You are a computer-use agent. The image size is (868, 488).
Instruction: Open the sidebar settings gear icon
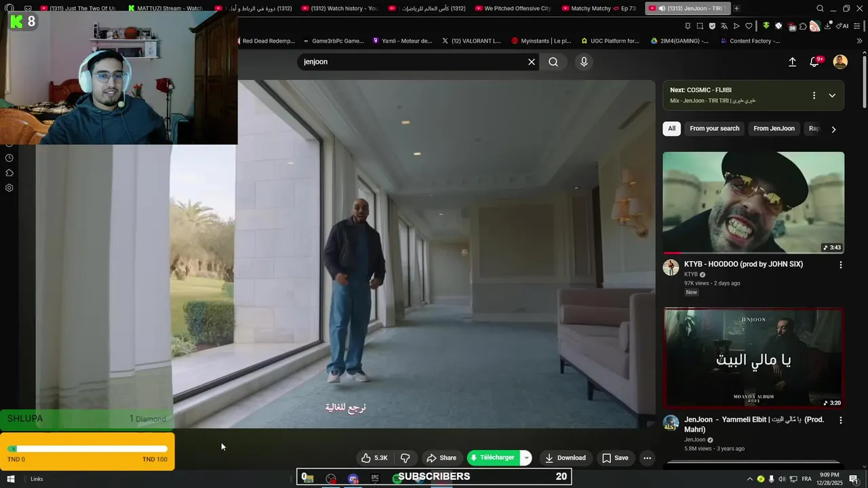click(x=9, y=188)
